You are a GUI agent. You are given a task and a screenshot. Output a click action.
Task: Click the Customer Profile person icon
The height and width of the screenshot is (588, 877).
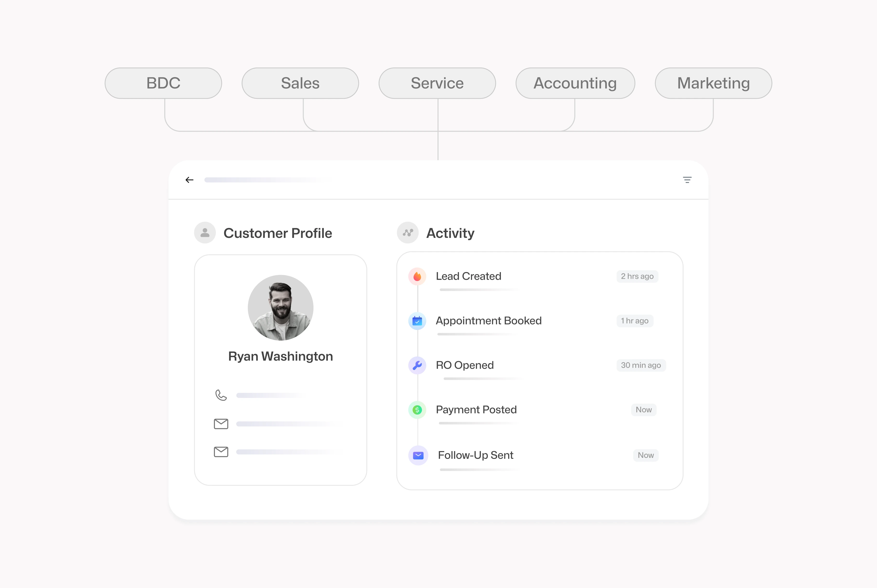[x=205, y=233]
